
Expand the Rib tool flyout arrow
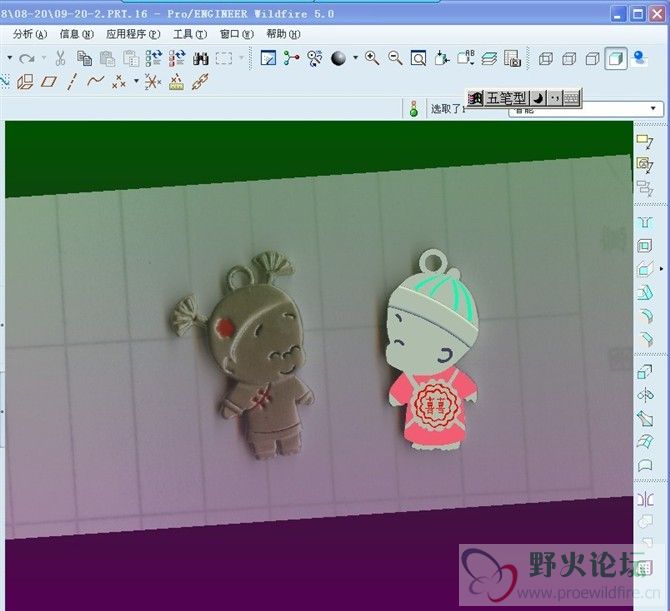coord(661,269)
